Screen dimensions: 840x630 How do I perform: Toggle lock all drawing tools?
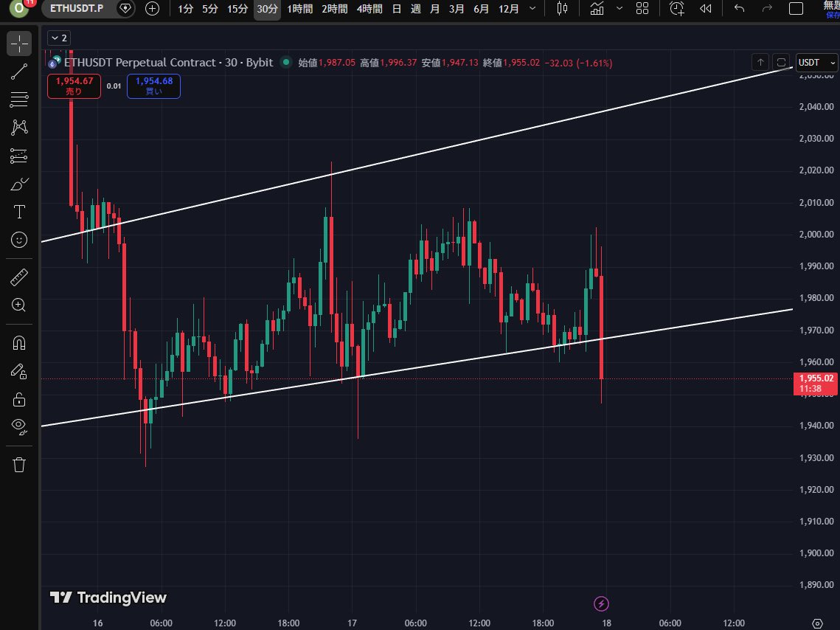coord(19,399)
